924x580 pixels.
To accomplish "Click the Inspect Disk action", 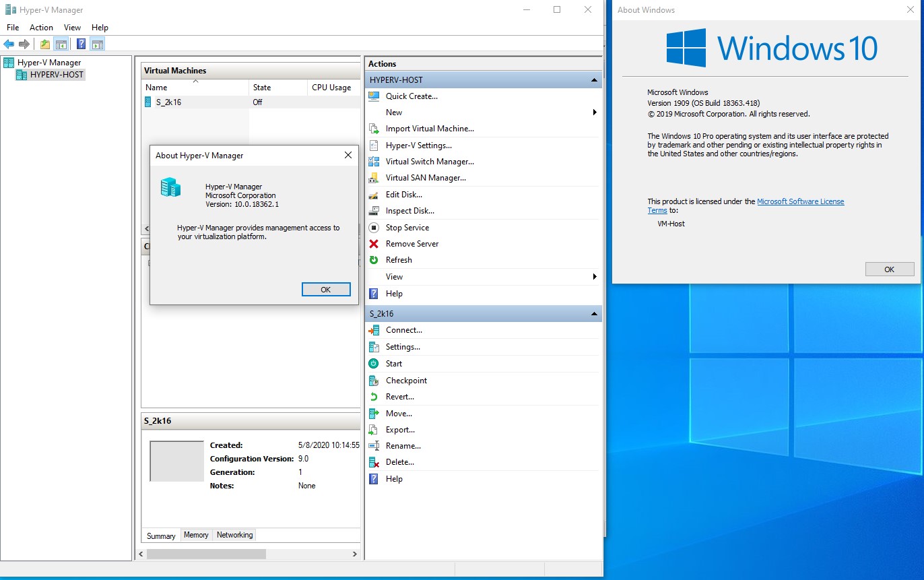I will [409, 211].
